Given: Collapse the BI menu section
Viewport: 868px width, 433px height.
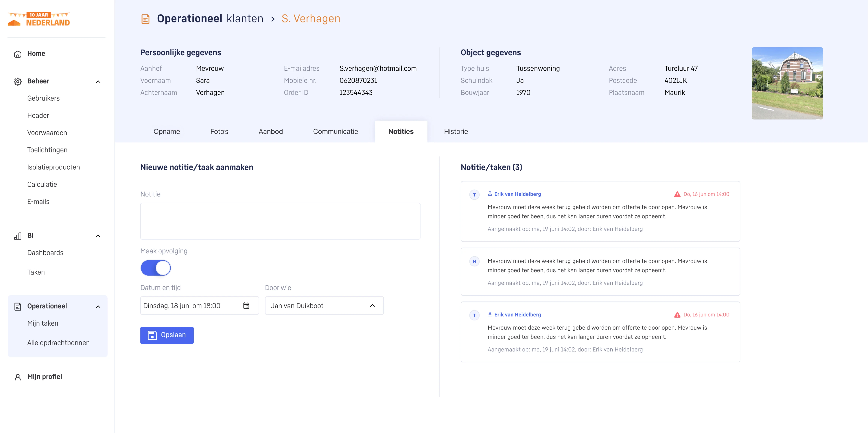Looking at the screenshot, I should 98,236.
